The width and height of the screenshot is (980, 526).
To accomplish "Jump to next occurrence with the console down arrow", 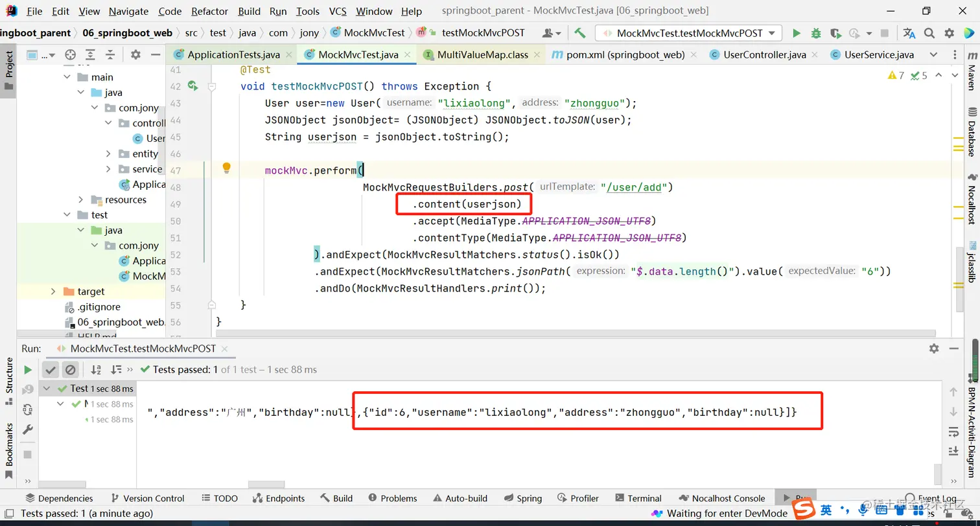I will 953,411.
